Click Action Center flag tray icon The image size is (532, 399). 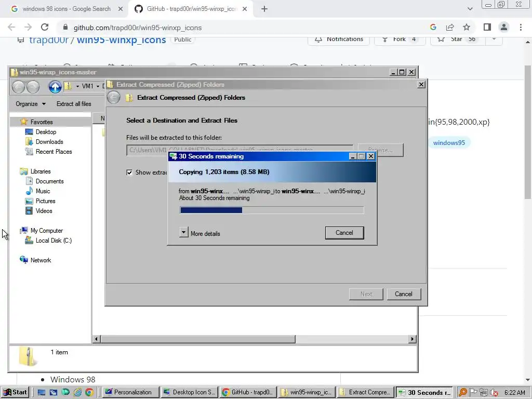tap(473, 393)
